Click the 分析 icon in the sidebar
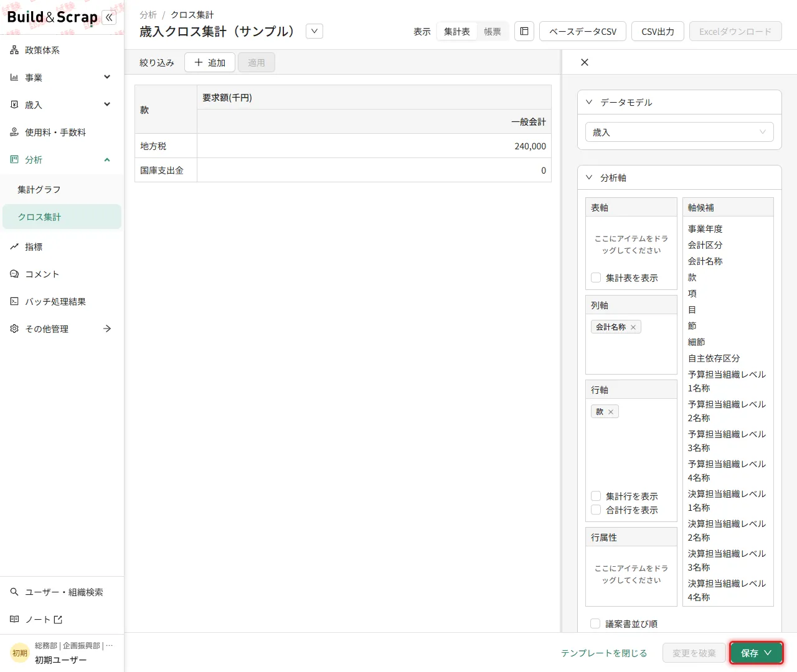Screen dimensions: 797x672 pos(14,160)
